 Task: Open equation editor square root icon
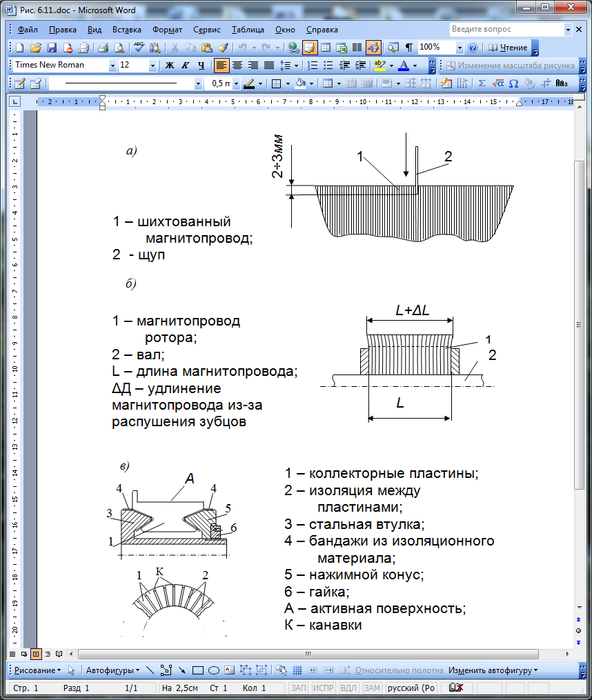[498, 83]
